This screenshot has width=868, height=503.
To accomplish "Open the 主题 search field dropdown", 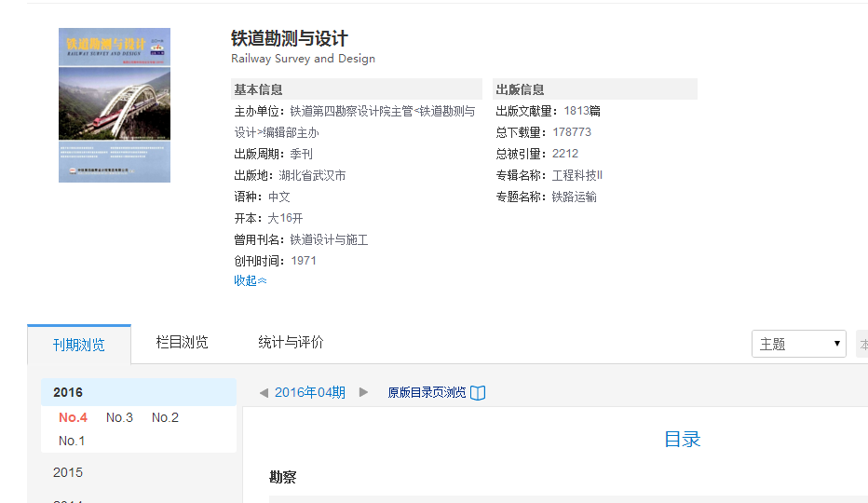I will pos(799,344).
